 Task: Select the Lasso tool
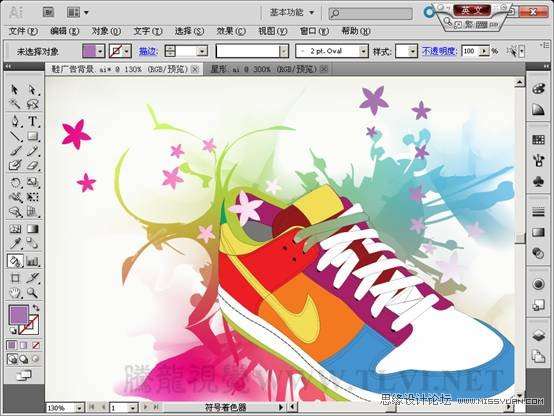pyautogui.click(x=32, y=104)
